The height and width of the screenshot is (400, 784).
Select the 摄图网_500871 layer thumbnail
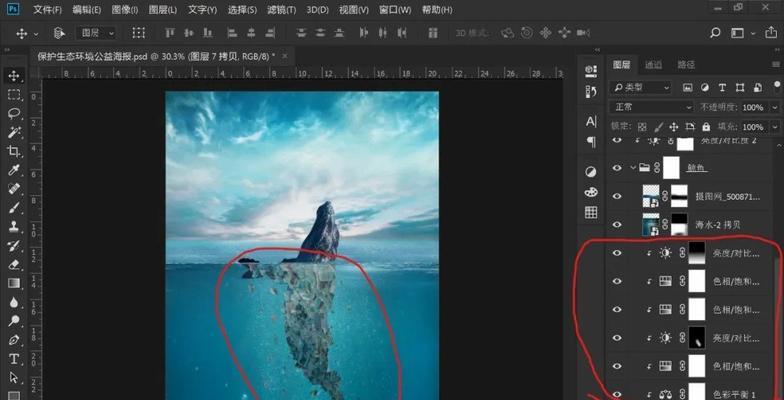tap(651, 196)
